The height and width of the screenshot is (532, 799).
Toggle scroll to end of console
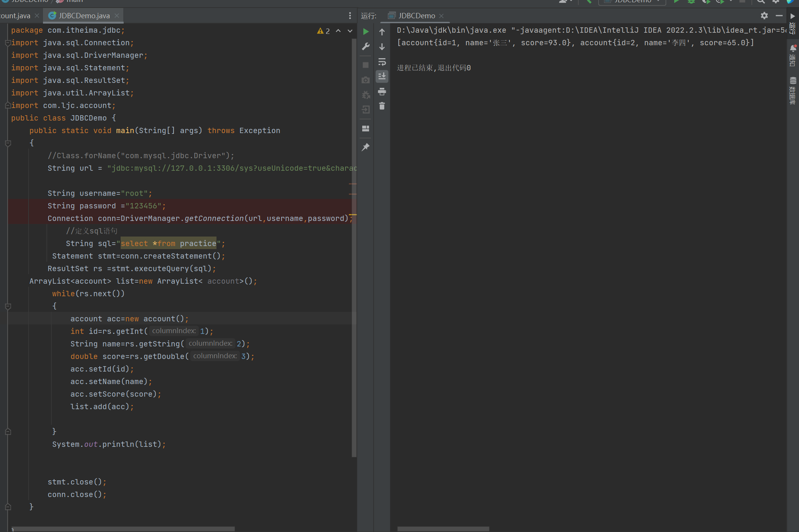click(x=382, y=76)
